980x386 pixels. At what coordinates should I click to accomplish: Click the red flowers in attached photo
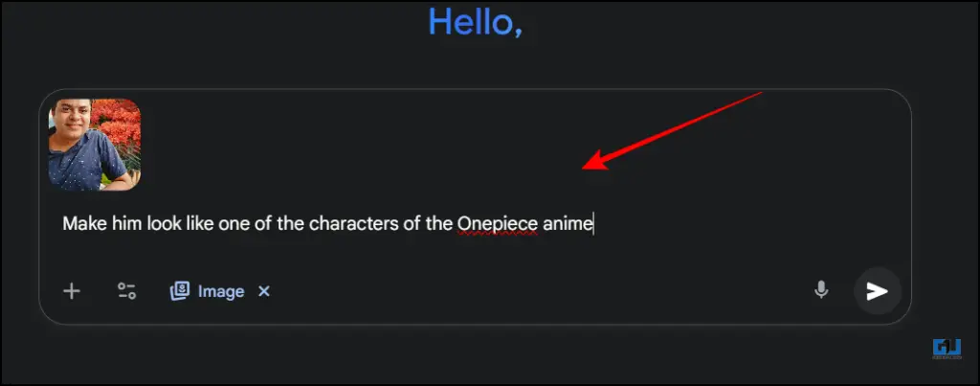point(118,125)
